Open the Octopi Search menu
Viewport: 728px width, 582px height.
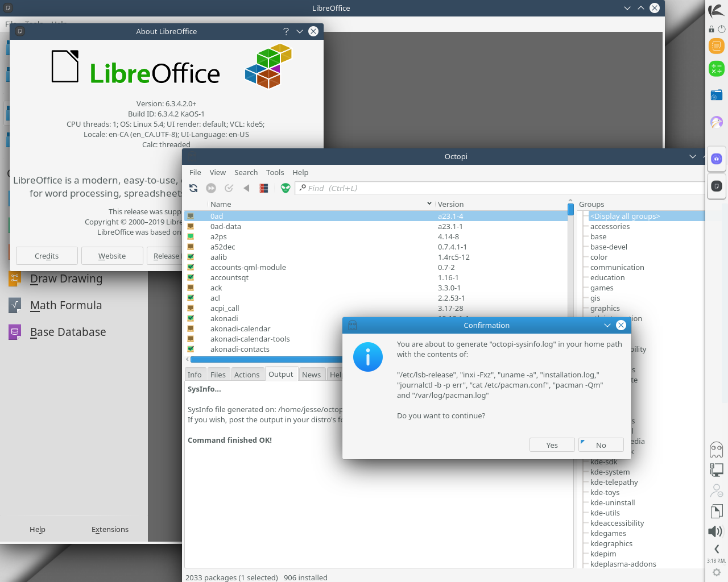coord(246,172)
